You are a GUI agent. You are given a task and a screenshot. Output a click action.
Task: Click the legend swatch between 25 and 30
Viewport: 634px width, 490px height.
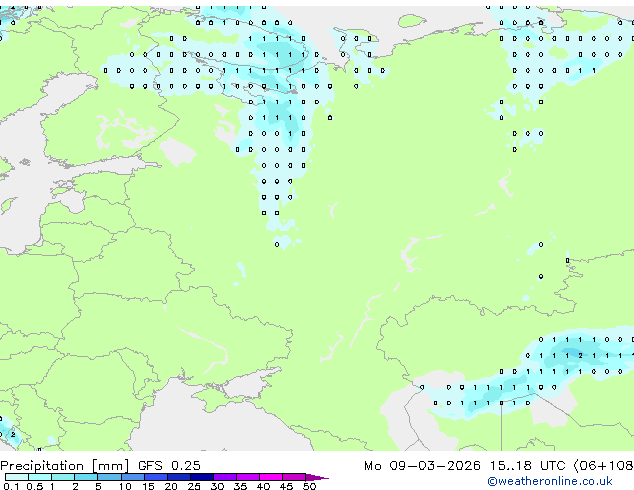click(202, 477)
